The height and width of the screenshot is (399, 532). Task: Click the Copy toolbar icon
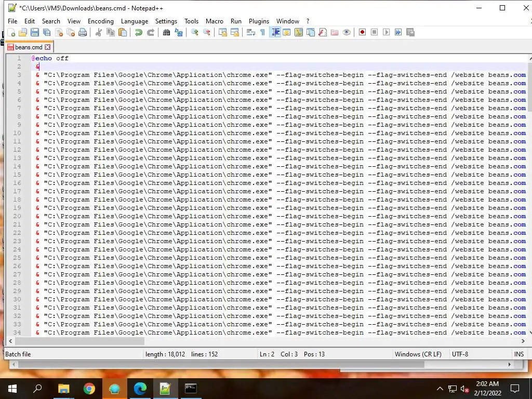click(111, 32)
